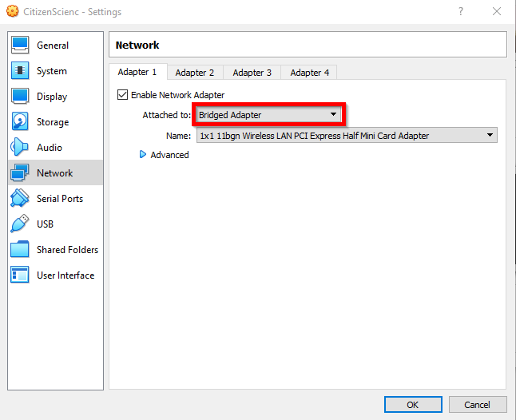Toggle the Enable Network Adapter checkbox
The height and width of the screenshot is (420, 516).
[123, 95]
